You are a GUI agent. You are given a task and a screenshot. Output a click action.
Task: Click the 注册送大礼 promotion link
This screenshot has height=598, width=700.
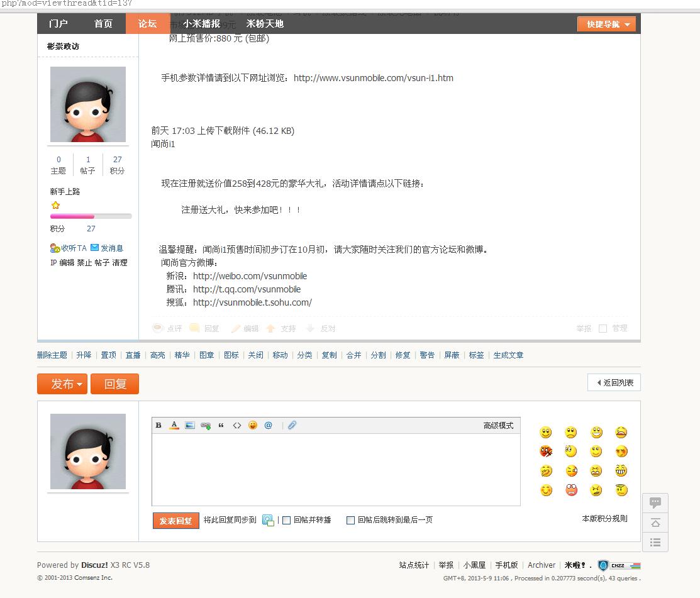pyautogui.click(x=242, y=210)
